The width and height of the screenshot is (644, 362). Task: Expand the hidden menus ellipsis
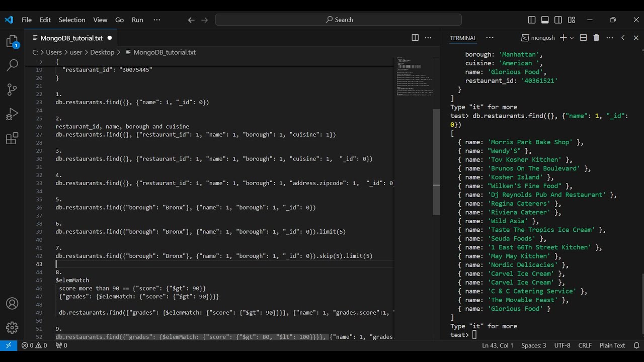pos(157,20)
